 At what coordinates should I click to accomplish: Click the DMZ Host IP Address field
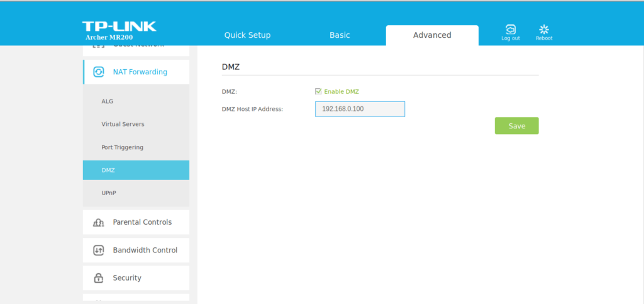360,109
